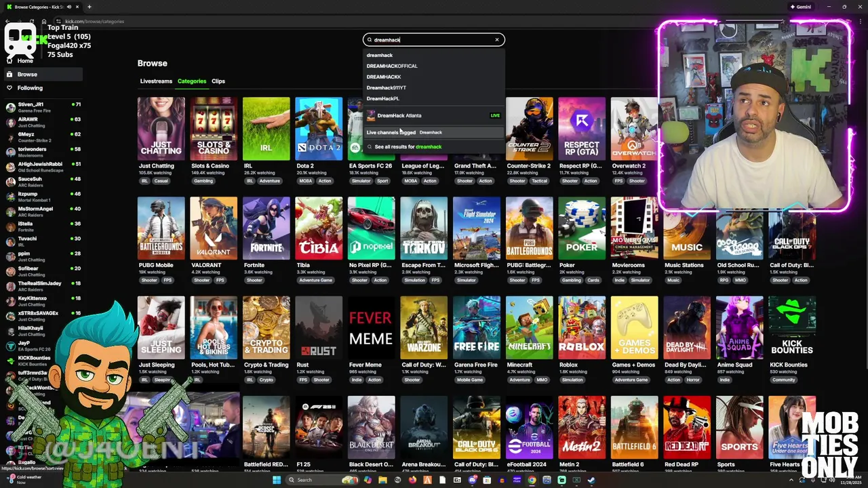Switch to the Livestreams tab
Screen dimensions: 868x488
click(156, 81)
